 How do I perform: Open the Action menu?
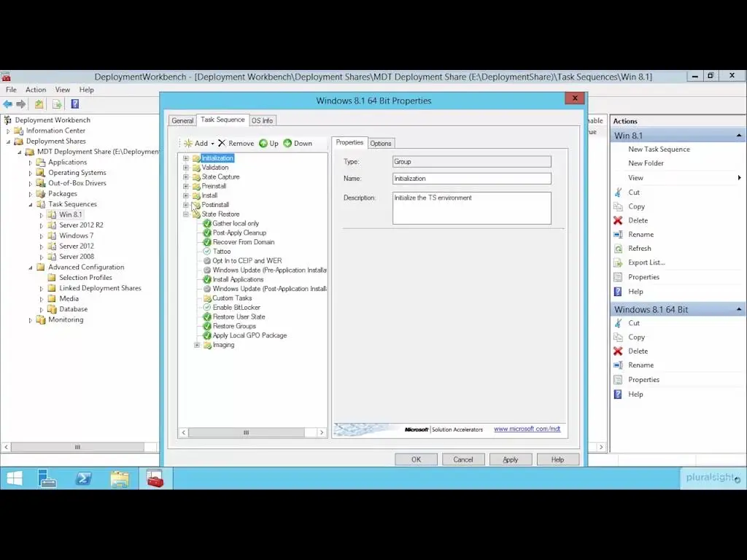tap(36, 90)
